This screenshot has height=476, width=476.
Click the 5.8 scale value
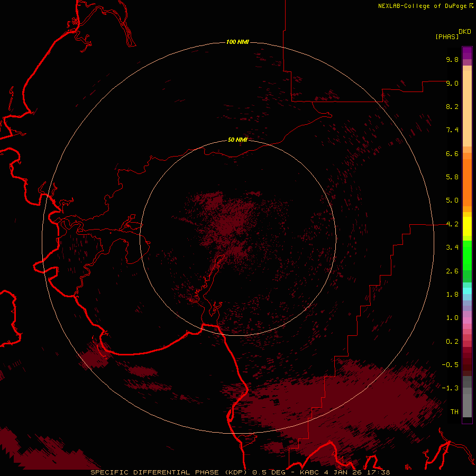point(452,177)
